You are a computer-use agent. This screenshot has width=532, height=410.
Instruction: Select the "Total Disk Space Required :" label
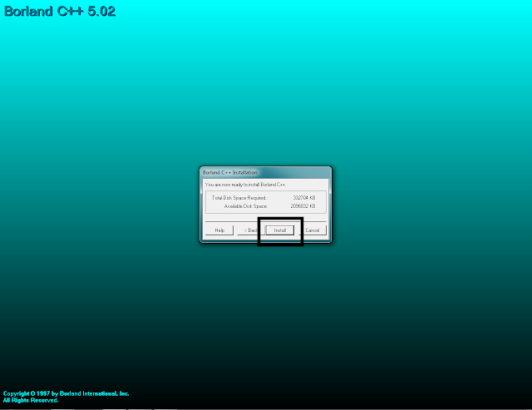(240, 198)
